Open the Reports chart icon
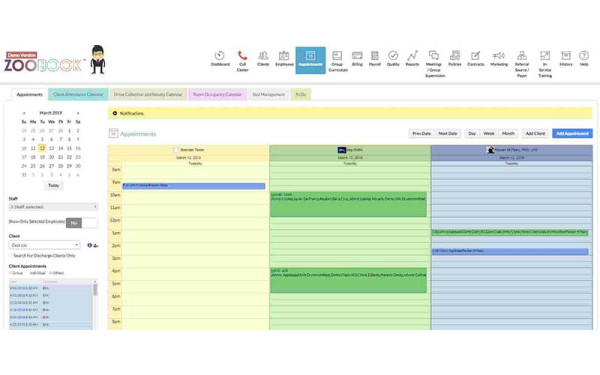This screenshot has height=375, width=600. point(412,55)
